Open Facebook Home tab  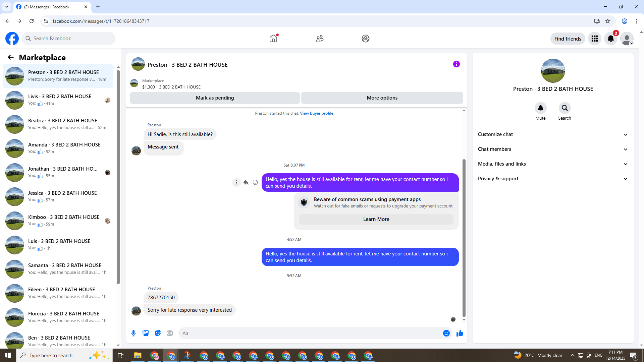coord(273,39)
